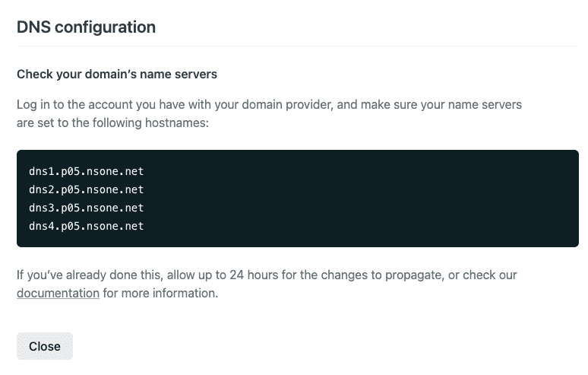Click the divider line below the title
This screenshot has height=375, width=588.
pos(297,46)
